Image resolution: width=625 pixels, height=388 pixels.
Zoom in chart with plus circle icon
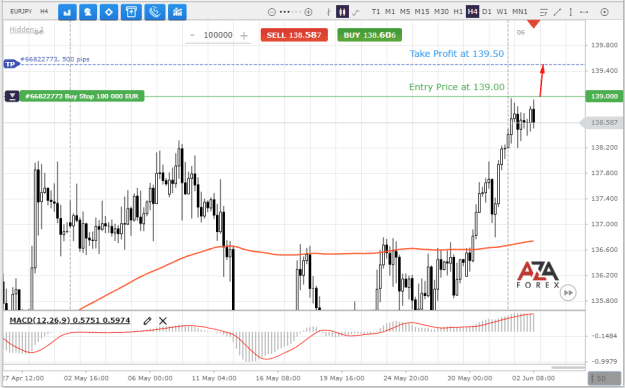click(308, 12)
